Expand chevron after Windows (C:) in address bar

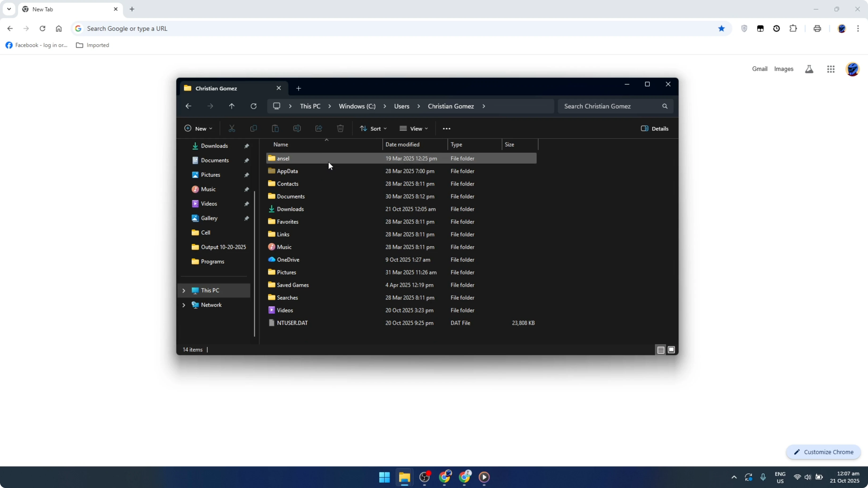384,106
